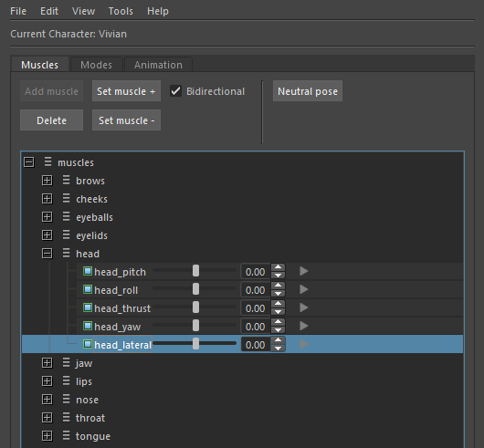Click the group list icon next to brows
Viewport: 484px width, 448px height.
[66, 180]
